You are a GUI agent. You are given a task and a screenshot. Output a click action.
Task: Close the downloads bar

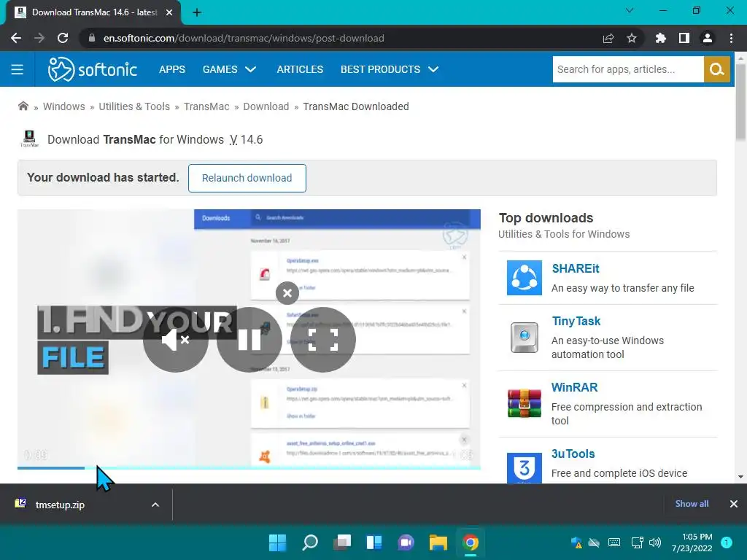[734, 504]
